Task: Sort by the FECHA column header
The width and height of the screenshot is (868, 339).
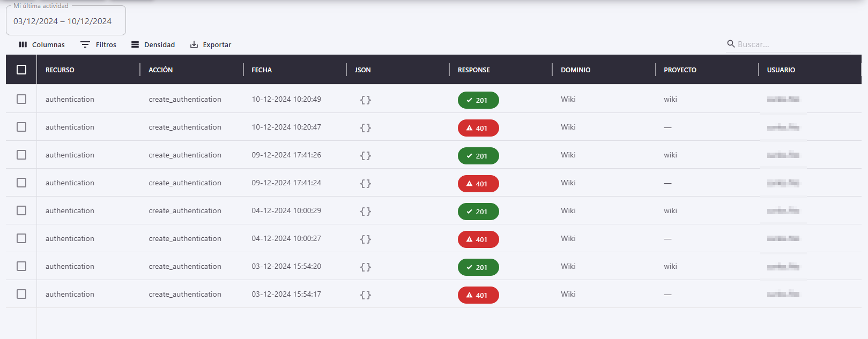Action: pos(262,70)
